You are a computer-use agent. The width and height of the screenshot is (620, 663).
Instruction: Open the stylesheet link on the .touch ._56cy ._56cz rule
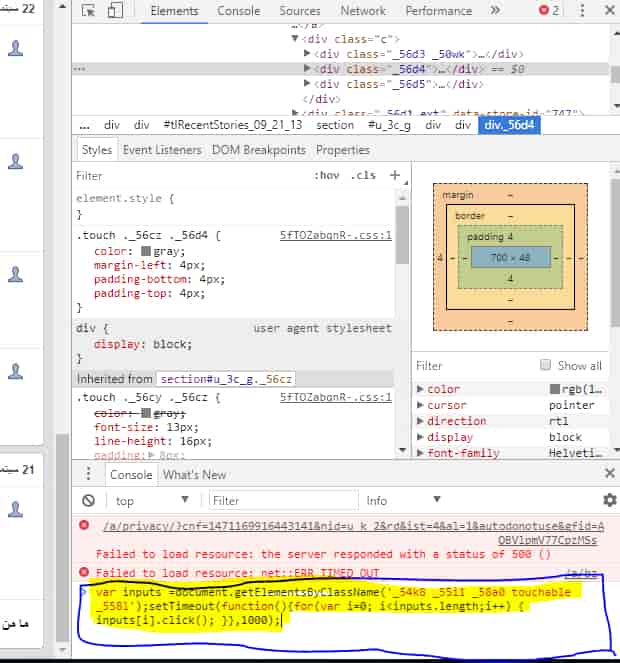point(336,397)
